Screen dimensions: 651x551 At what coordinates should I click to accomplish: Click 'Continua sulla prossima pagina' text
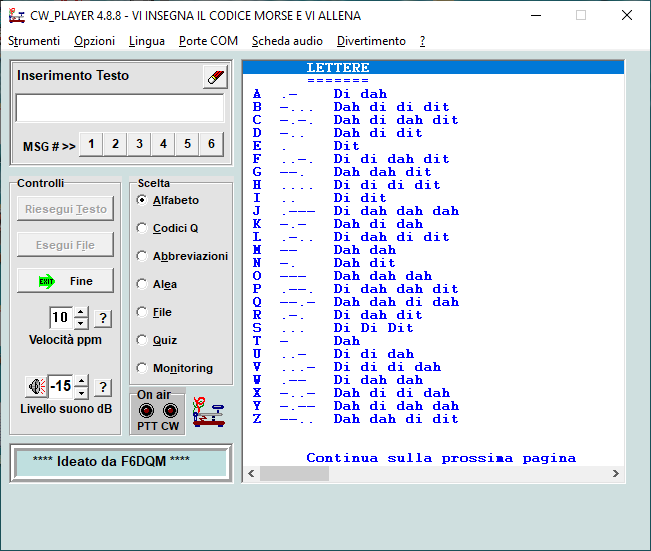[441, 458]
